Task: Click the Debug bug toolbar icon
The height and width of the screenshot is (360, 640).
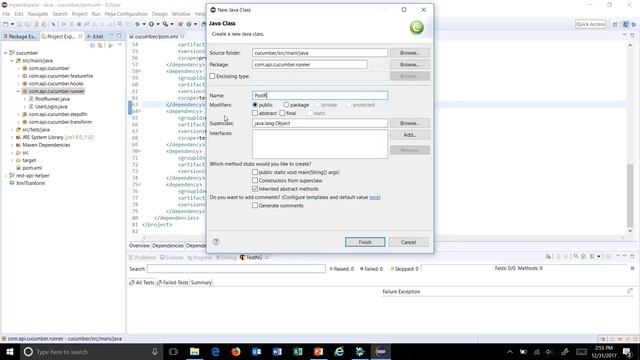Action: point(138,24)
